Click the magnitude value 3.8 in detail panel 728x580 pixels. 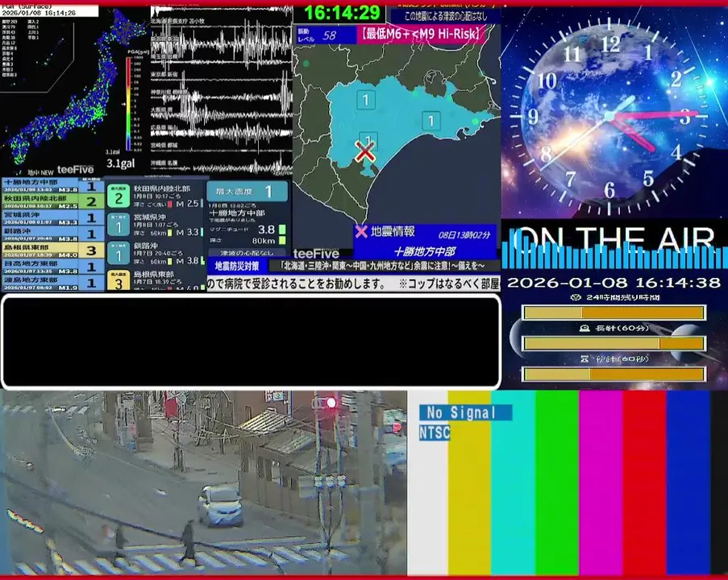tap(267, 230)
